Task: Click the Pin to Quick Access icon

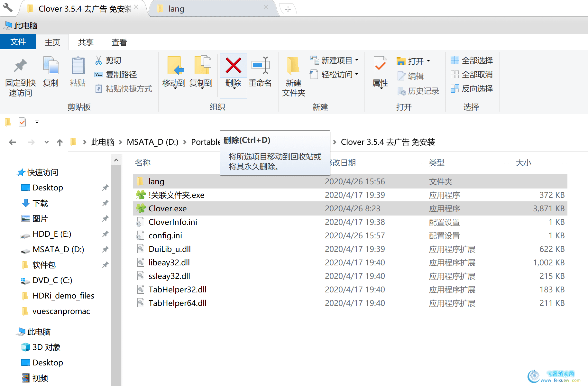Action: click(20, 66)
